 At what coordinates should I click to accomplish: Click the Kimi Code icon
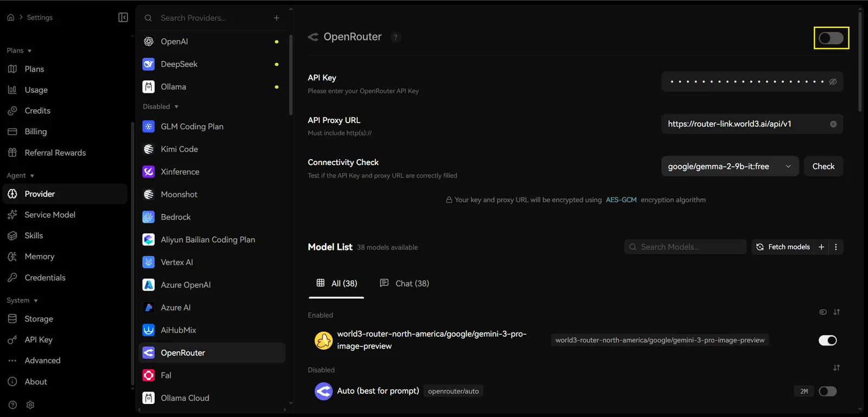pos(149,149)
